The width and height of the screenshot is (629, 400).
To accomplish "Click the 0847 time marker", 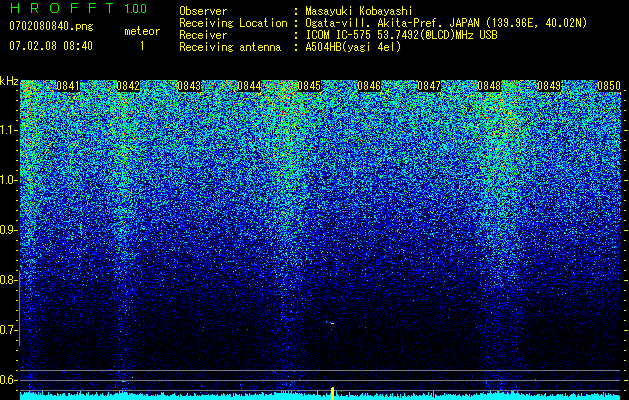I will (x=429, y=86).
